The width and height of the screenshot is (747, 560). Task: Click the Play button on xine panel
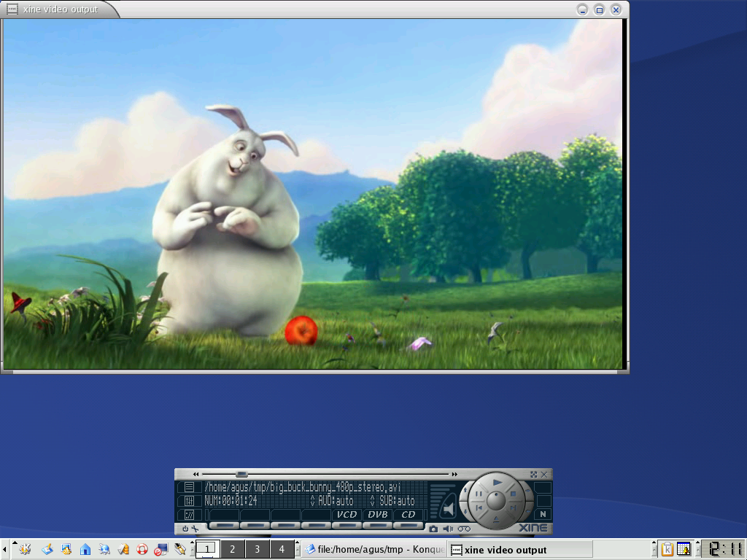tap(496, 483)
